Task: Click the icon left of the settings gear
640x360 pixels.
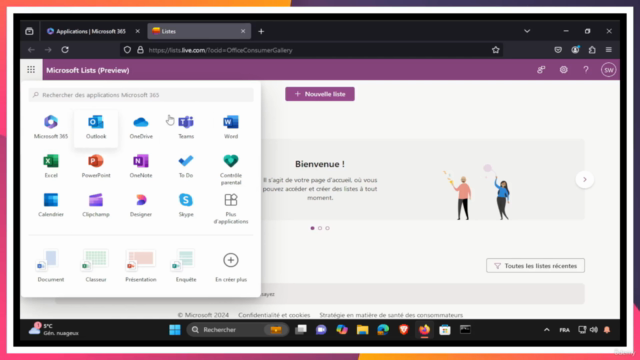Action: point(541,70)
